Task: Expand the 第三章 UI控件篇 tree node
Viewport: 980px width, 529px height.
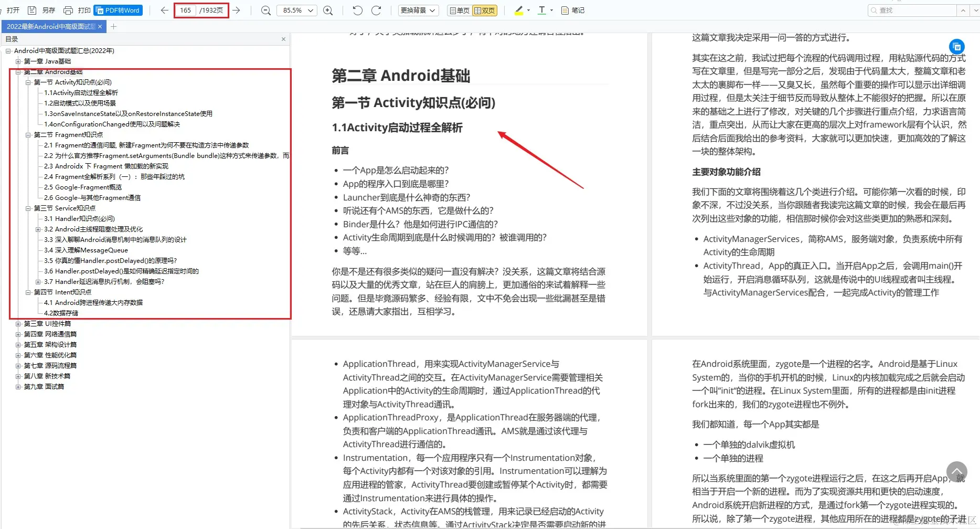Action: click(x=18, y=323)
